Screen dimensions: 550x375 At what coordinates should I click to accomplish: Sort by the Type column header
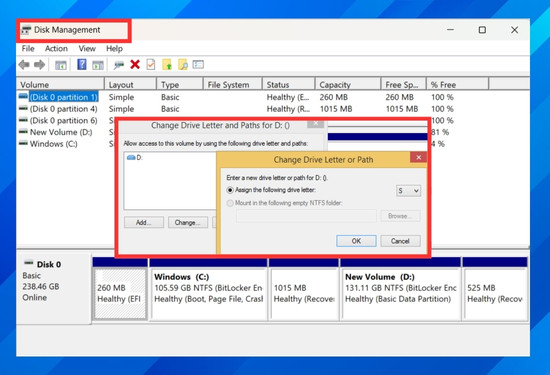point(180,85)
